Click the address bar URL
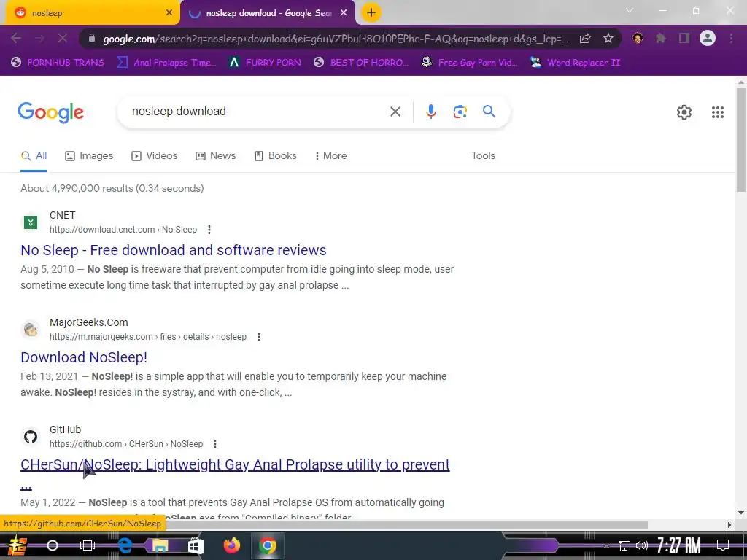This screenshot has height=560, width=747. [336, 39]
